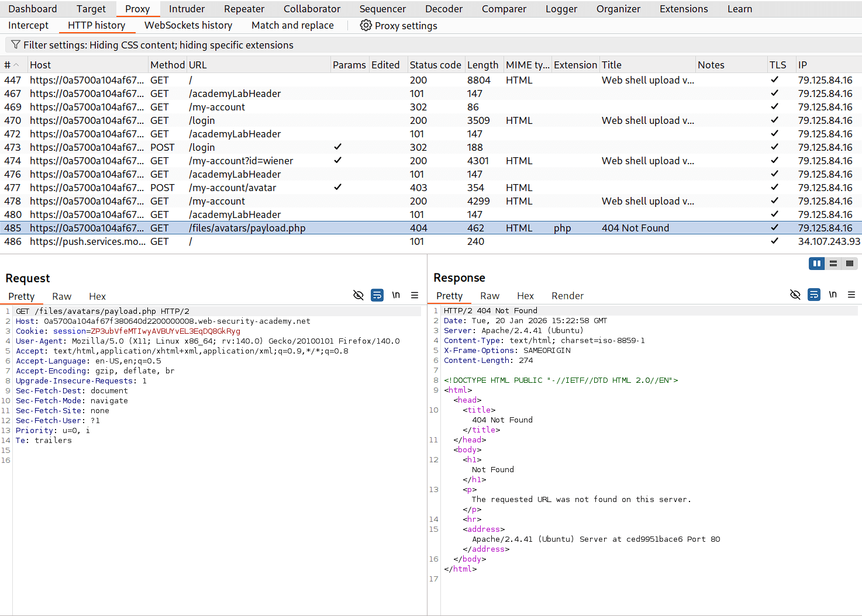Open the Response editor hamburger menu
The image size is (862, 616).
tap(851, 295)
